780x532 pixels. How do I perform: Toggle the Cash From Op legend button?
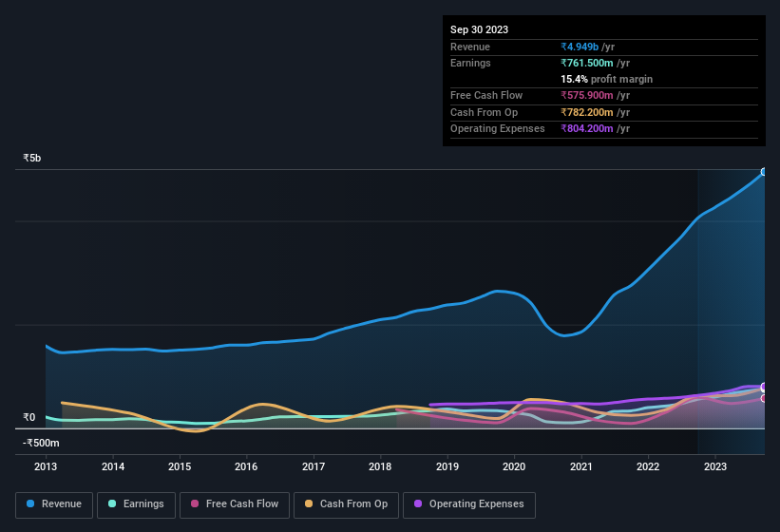[346, 504]
